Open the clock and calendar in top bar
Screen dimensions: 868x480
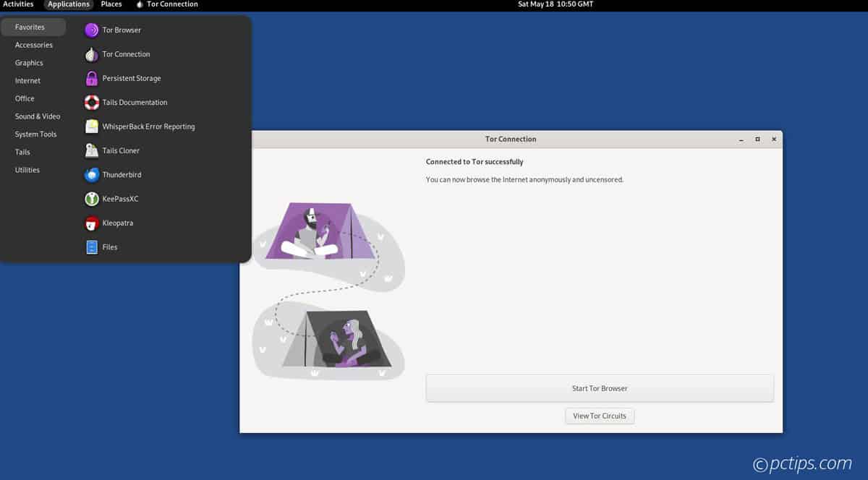pyautogui.click(x=554, y=4)
